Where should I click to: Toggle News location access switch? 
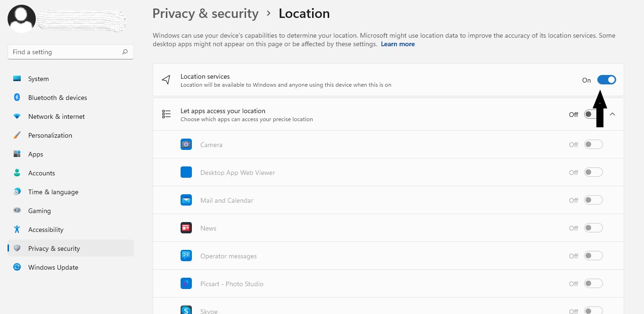point(593,228)
